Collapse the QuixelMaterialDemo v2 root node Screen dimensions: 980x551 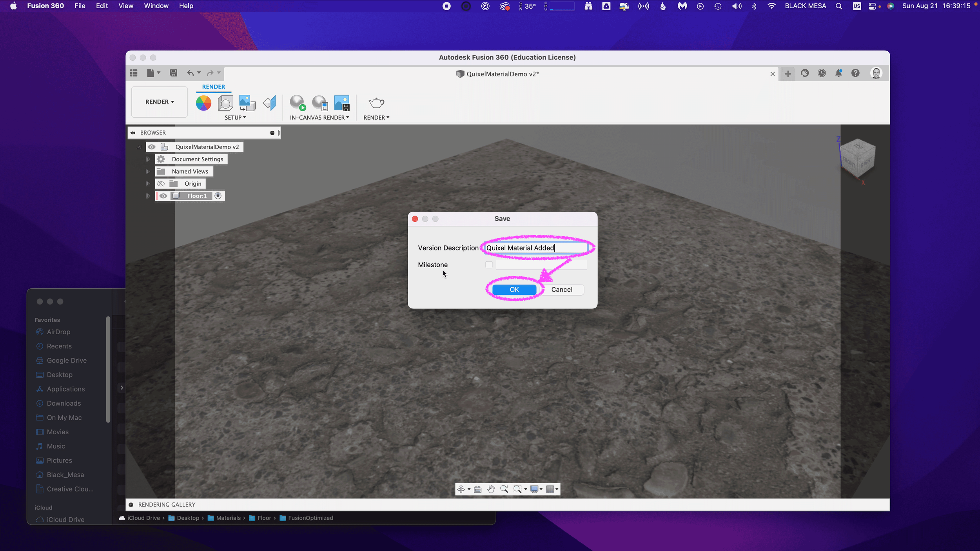tap(139, 147)
